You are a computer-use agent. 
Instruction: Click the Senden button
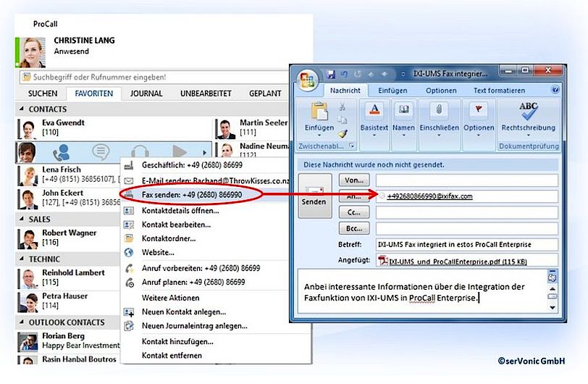(x=315, y=196)
